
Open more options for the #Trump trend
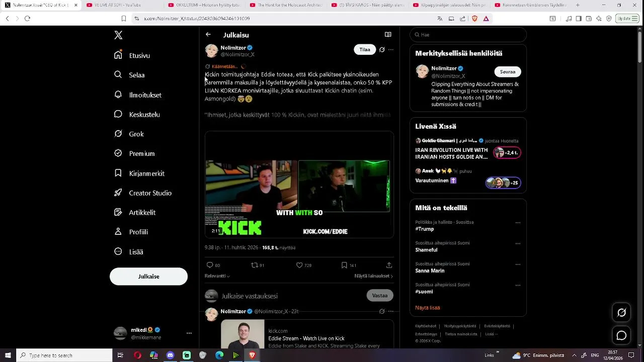[x=518, y=223]
